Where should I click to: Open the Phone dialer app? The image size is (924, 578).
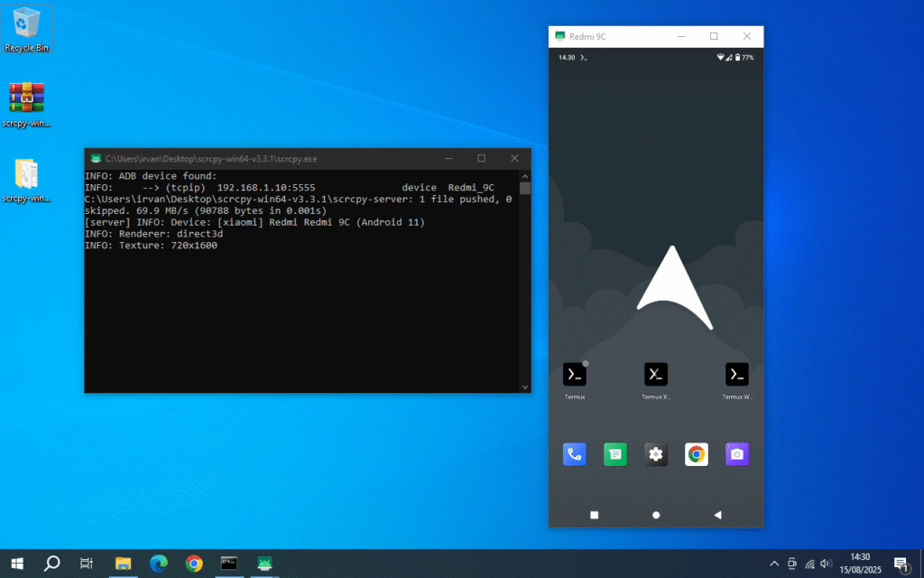575,454
